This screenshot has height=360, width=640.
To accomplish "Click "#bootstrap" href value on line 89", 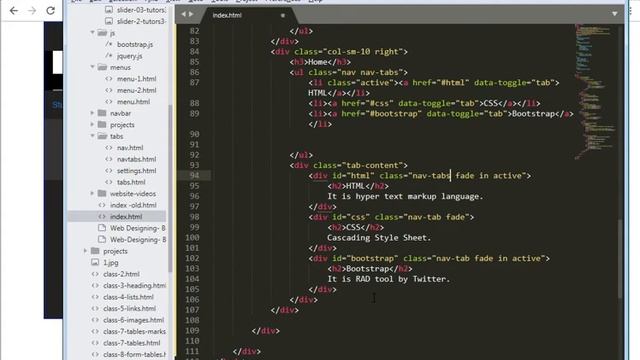I will [x=393, y=114].
